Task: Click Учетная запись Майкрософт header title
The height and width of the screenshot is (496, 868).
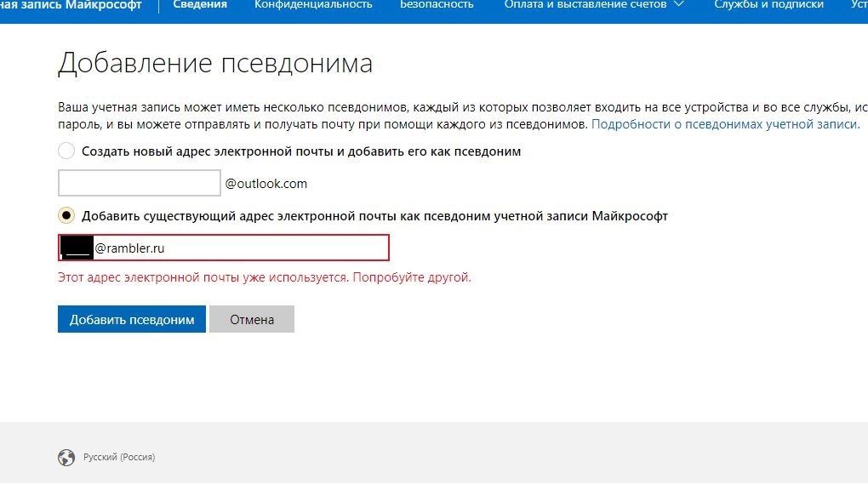Action: [x=71, y=5]
